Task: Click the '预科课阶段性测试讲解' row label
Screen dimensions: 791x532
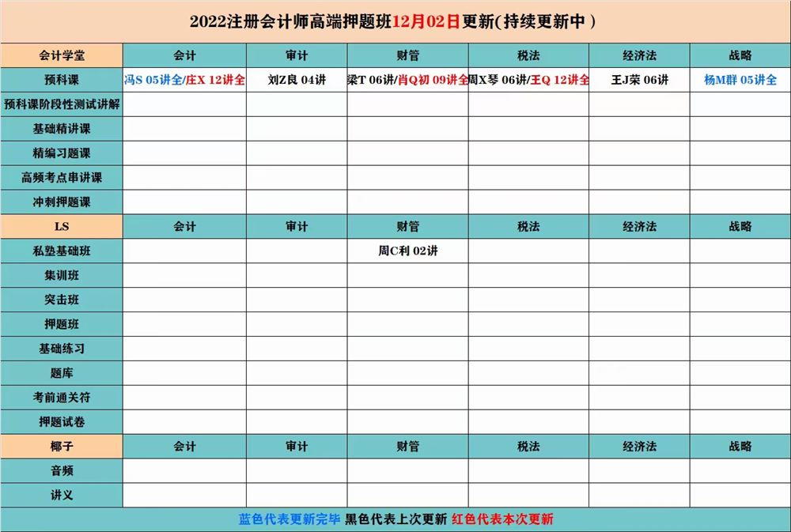Action: point(62,104)
